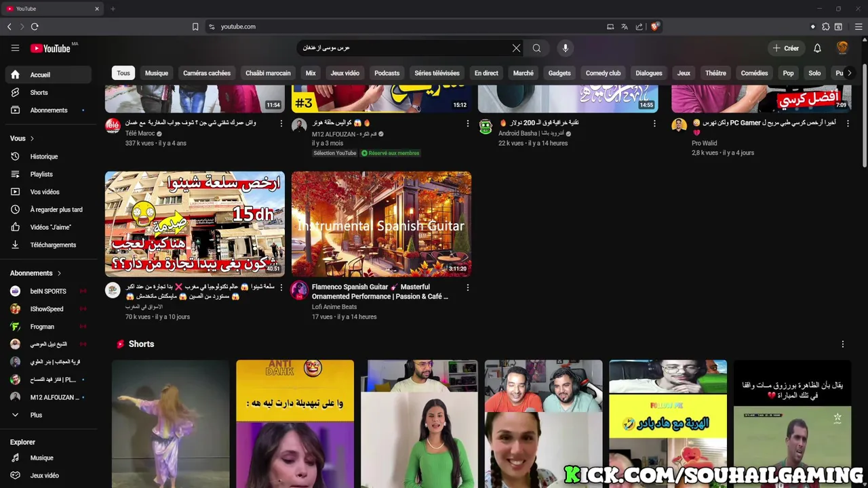Open the beIN SPORTS channel subscription

[x=47, y=291]
